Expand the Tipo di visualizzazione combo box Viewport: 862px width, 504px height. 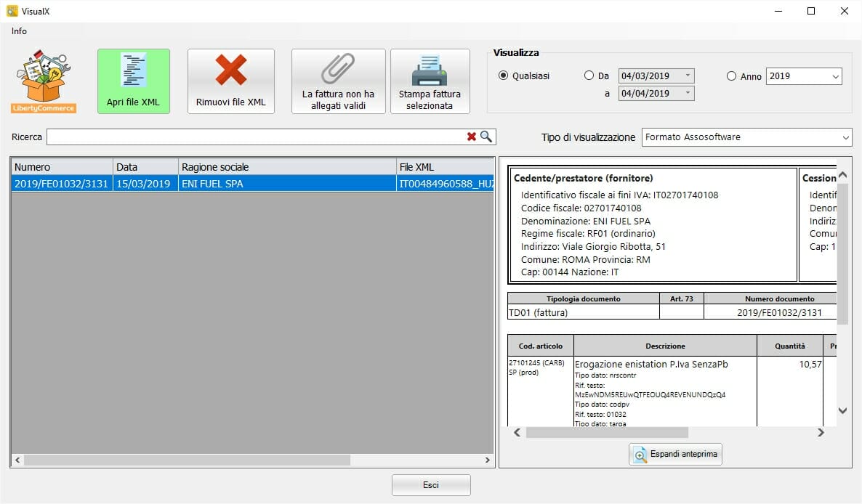[845, 137]
